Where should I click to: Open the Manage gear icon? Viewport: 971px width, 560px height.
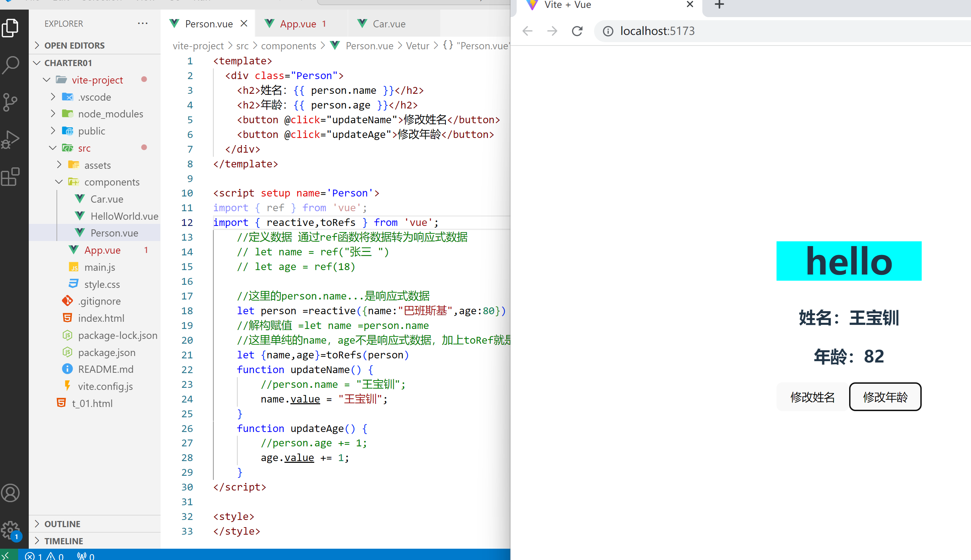[x=10, y=530]
